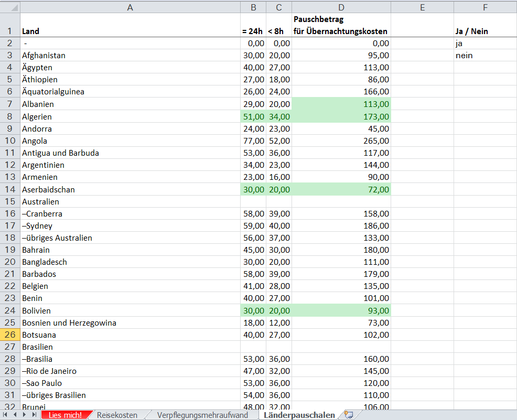Image resolution: width=517 pixels, height=420 pixels.
Task: Select the green 30,00 cell for Bolivien
Action: pyautogui.click(x=253, y=310)
